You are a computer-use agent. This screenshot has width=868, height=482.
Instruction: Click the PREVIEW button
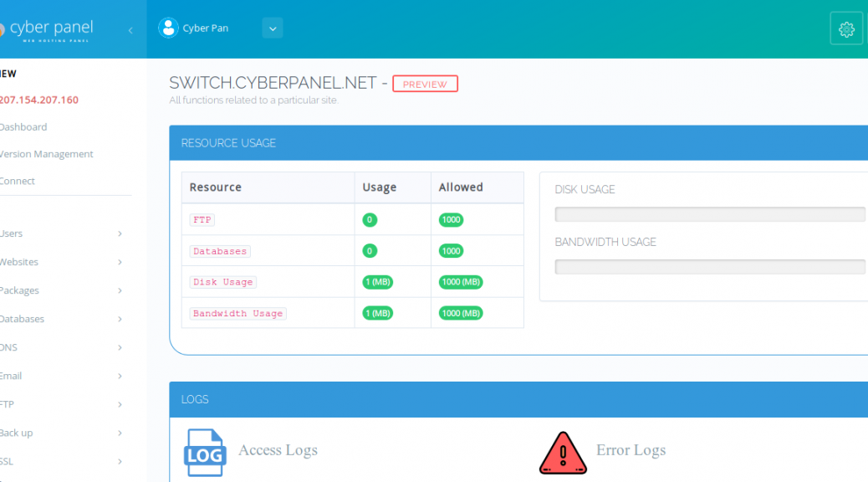pos(425,84)
